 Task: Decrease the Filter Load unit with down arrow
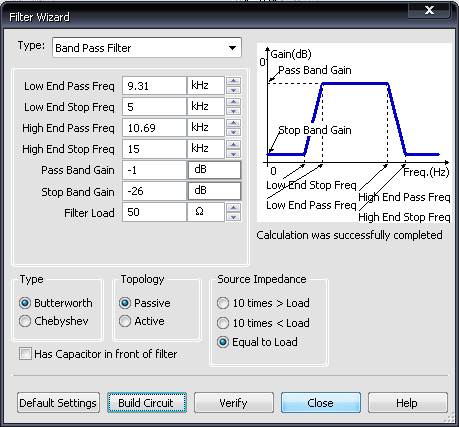pos(233,217)
